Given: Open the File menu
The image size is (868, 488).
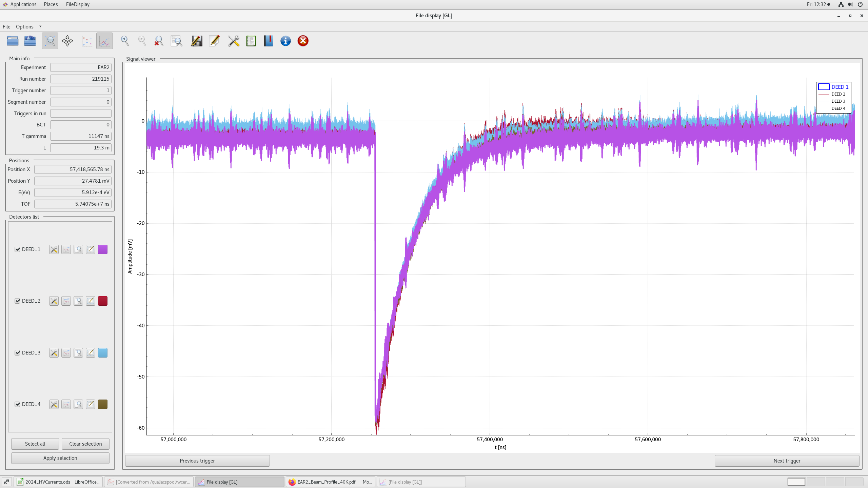Looking at the screenshot, I should click(6, 27).
